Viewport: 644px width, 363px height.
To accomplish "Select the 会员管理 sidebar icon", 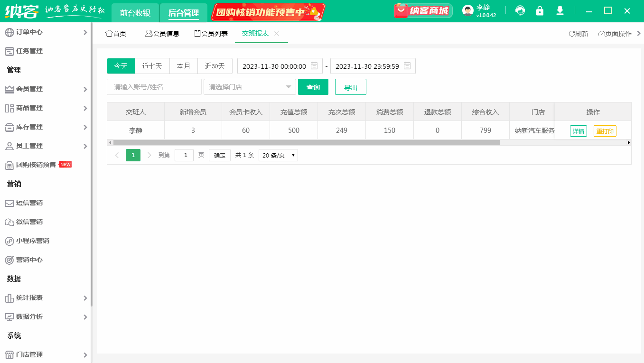I will click(x=11, y=89).
